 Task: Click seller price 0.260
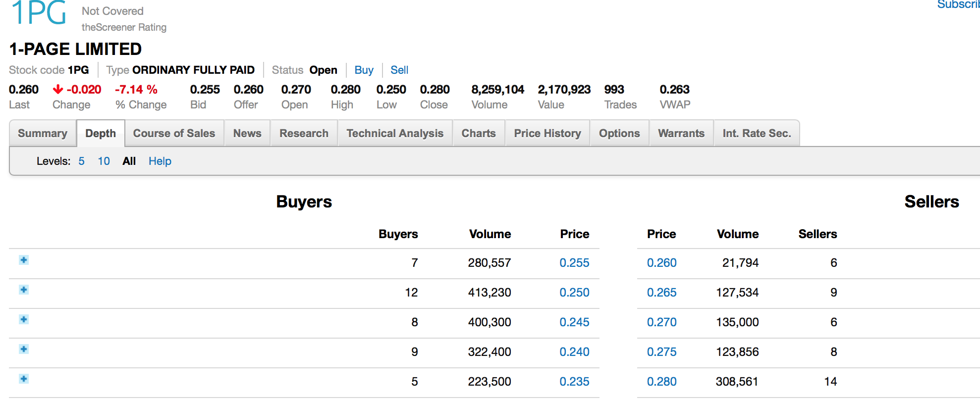point(662,263)
